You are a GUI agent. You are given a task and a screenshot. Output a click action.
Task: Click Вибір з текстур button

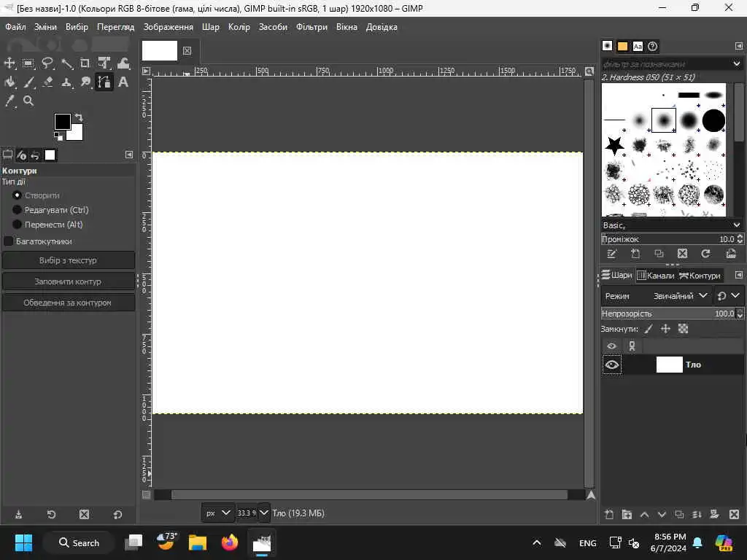click(68, 260)
